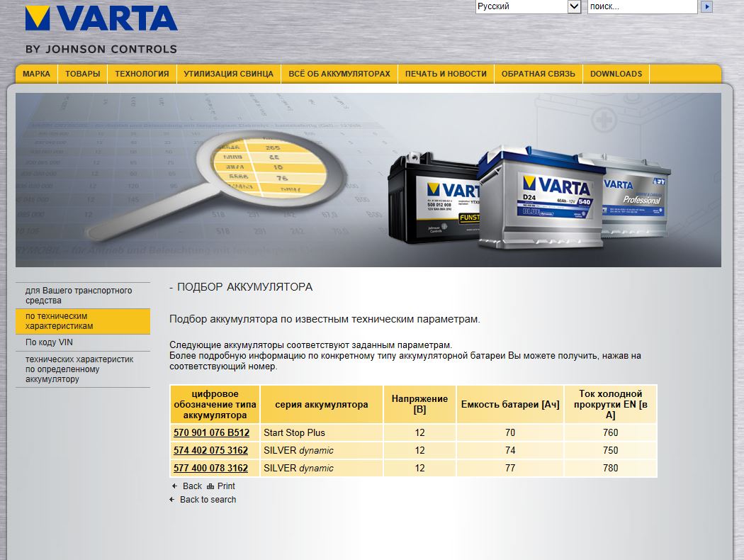Click the Back to search arrow icon
This screenshot has width=744, height=560.
(x=172, y=499)
